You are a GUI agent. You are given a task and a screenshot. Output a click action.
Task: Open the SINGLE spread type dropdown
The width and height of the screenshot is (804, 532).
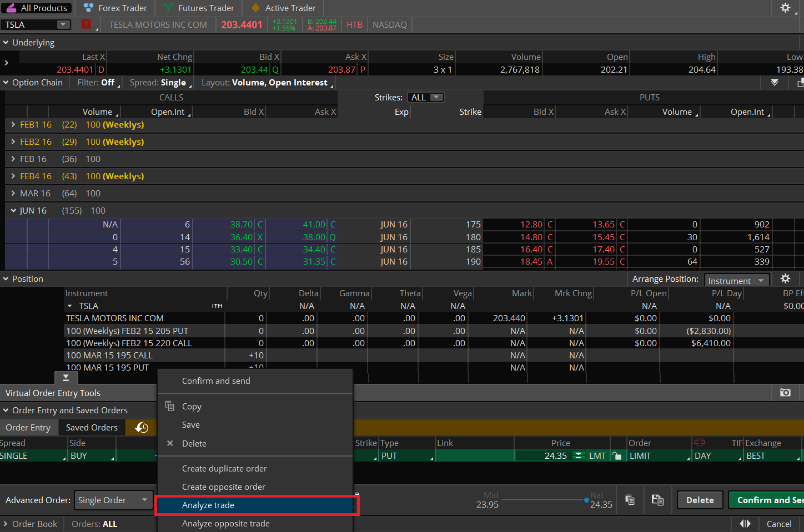(33, 455)
